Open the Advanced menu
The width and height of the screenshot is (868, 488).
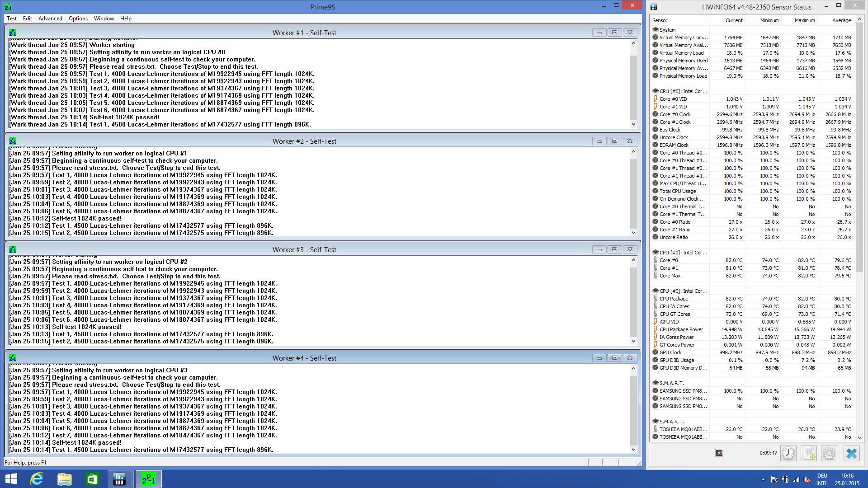pyautogui.click(x=50, y=19)
